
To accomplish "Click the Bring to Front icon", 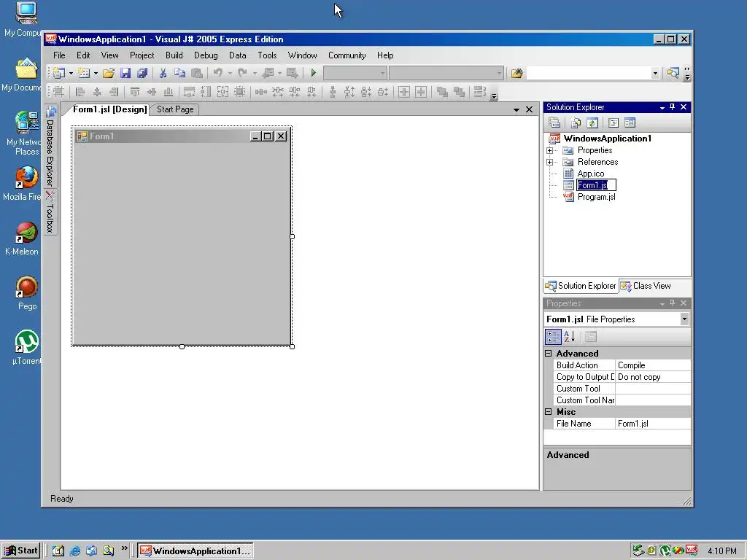I will 442,91.
